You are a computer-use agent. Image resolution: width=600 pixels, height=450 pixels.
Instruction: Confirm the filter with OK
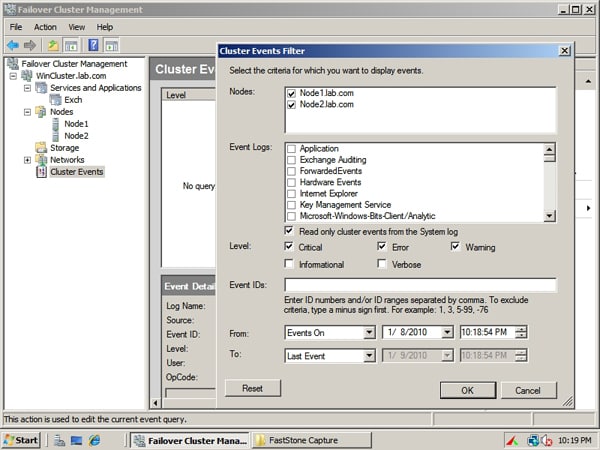coord(468,390)
